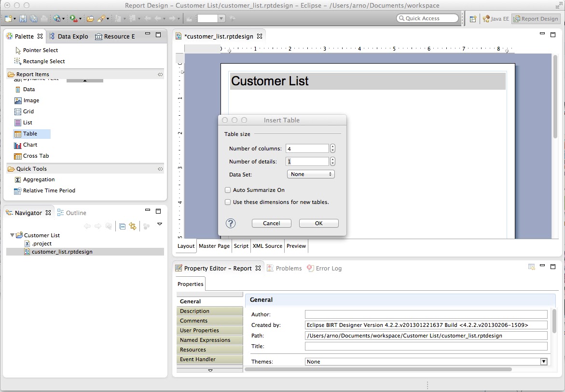Pick the Grid report item
Screen dimensions: 565x392
[x=24, y=111]
